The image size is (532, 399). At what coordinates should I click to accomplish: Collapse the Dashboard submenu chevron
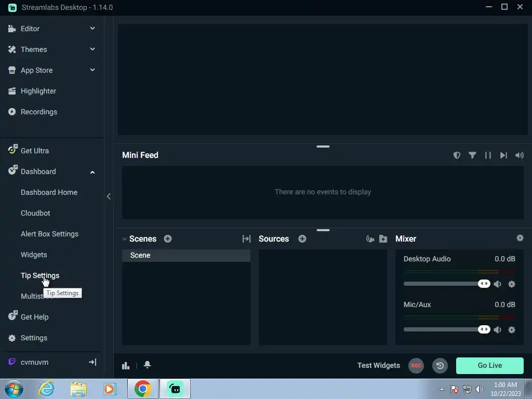coord(92,172)
